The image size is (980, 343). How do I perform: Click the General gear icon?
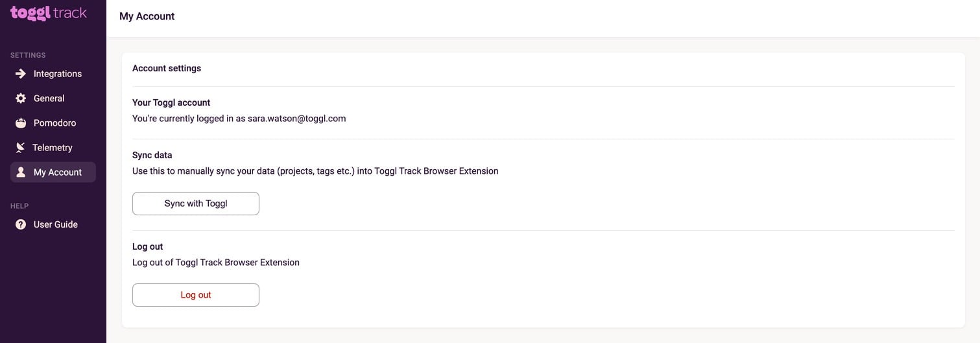(21, 99)
